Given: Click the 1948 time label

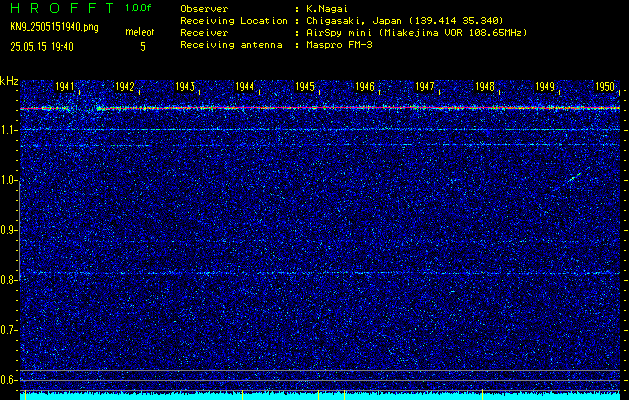Looking at the screenshot, I should pyautogui.click(x=485, y=87).
